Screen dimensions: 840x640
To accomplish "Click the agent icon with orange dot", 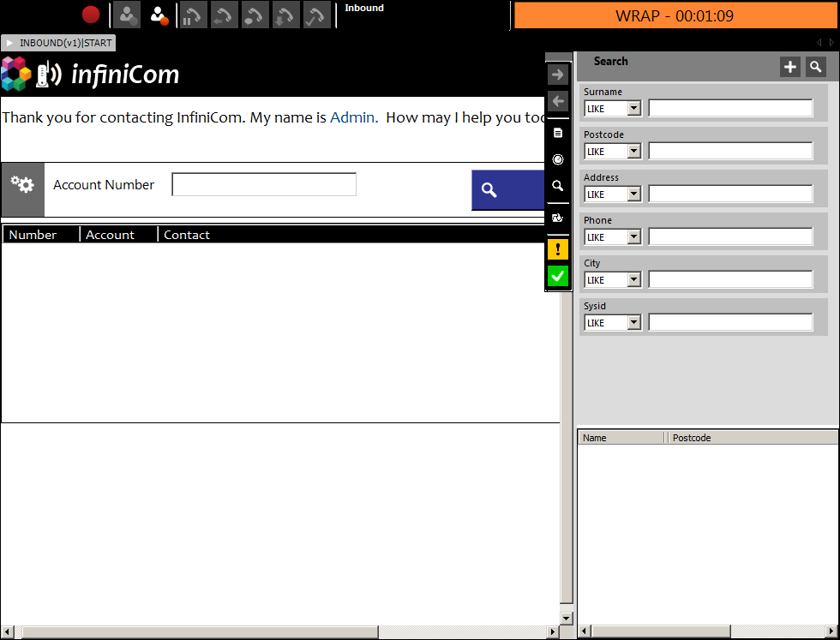I will click(x=159, y=15).
